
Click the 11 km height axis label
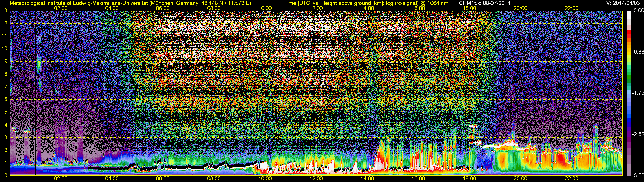click(x=5, y=36)
